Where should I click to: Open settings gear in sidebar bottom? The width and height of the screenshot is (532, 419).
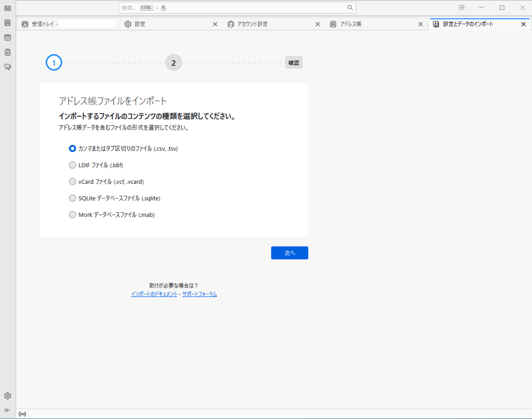tap(7, 396)
